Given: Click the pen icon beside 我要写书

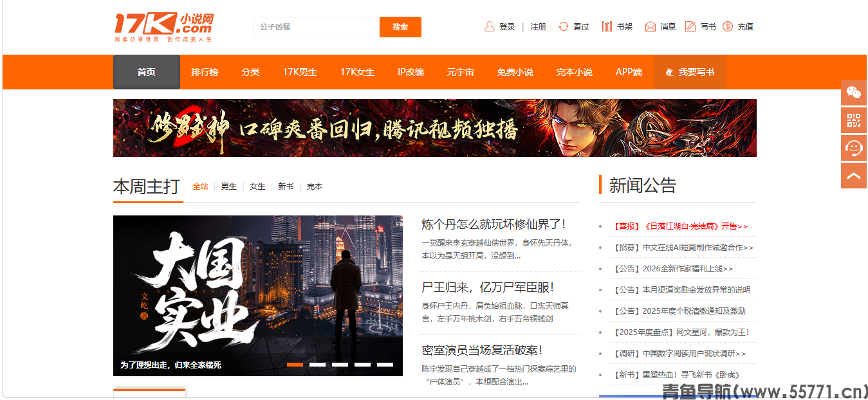Looking at the screenshot, I should 669,72.
